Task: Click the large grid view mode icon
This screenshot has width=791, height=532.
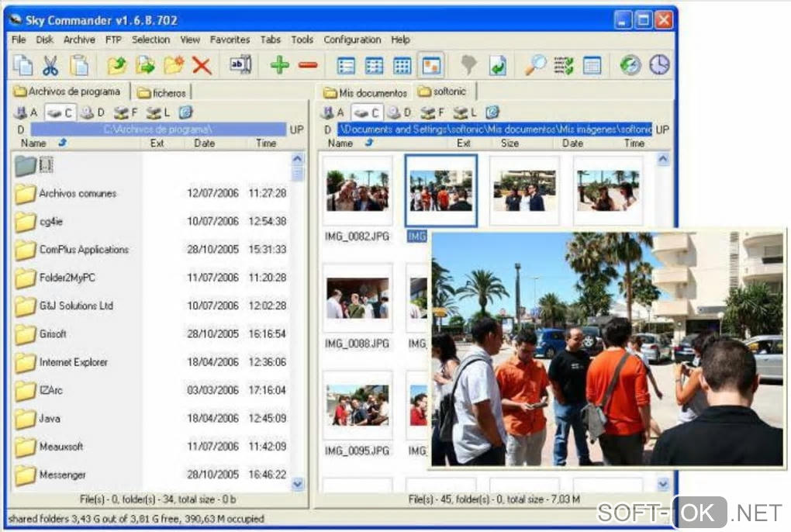Action: click(402, 66)
